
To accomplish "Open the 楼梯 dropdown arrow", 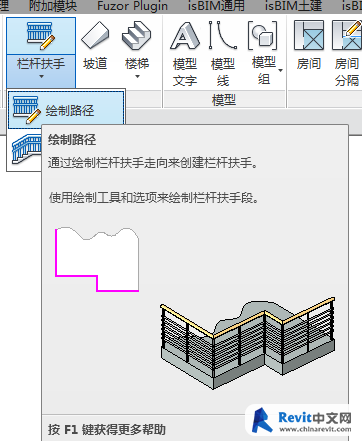I will (x=137, y=77).
